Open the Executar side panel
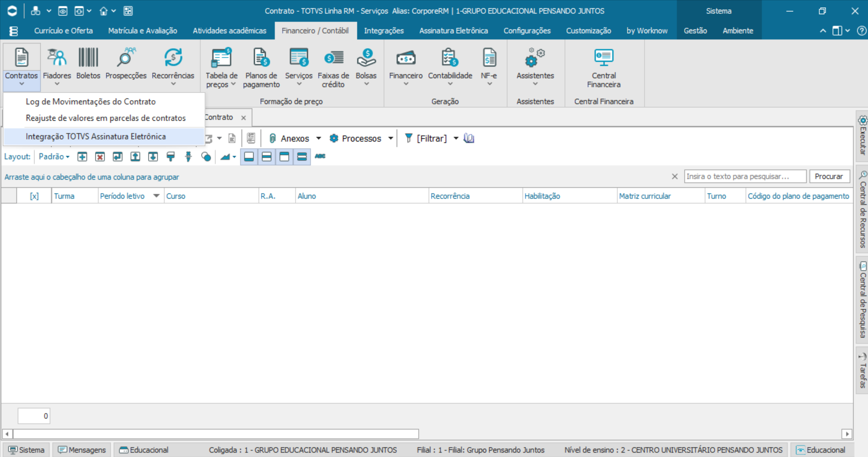This screenshot has height=457, width=868. click(862, 135)
